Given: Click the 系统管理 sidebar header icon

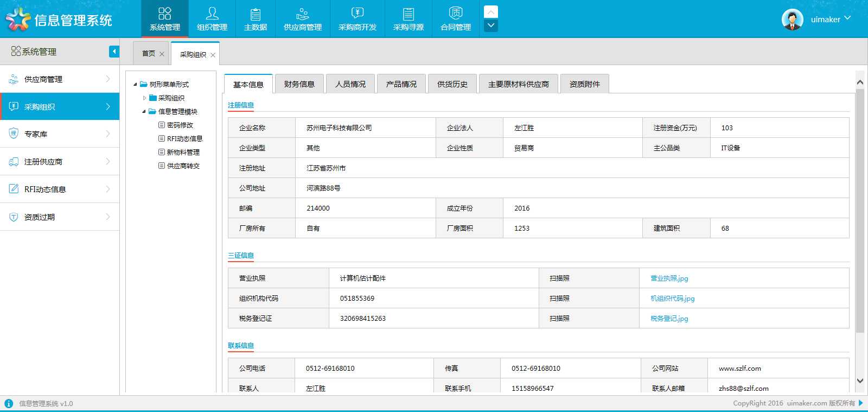Looking at the screenshot, I should [16, 51].
